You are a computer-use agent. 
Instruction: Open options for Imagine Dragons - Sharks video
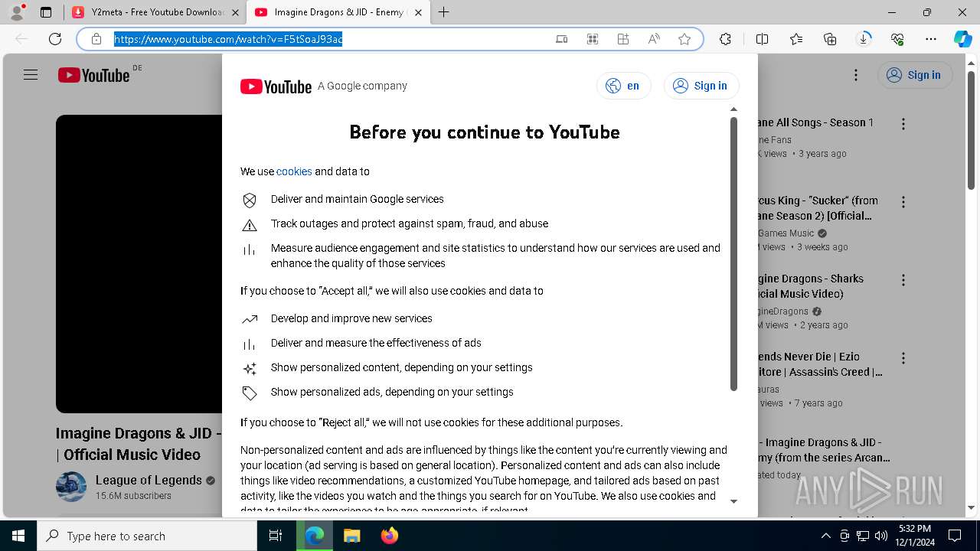[903, 280]
